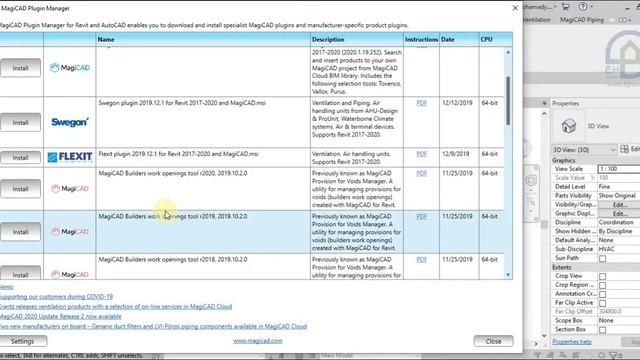Click scroll-up arrow of plugin list
This screenshot has width=640, height=360.
(508, 52)
